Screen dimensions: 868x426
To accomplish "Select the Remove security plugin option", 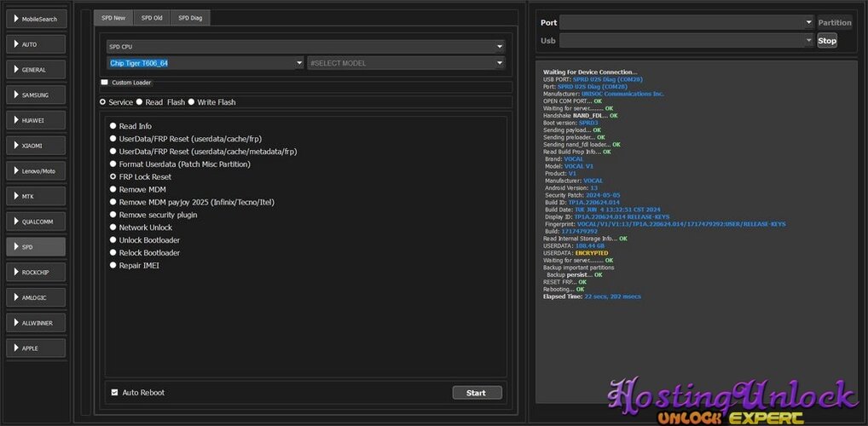I will pyautogui.click(x=113, y=215).
